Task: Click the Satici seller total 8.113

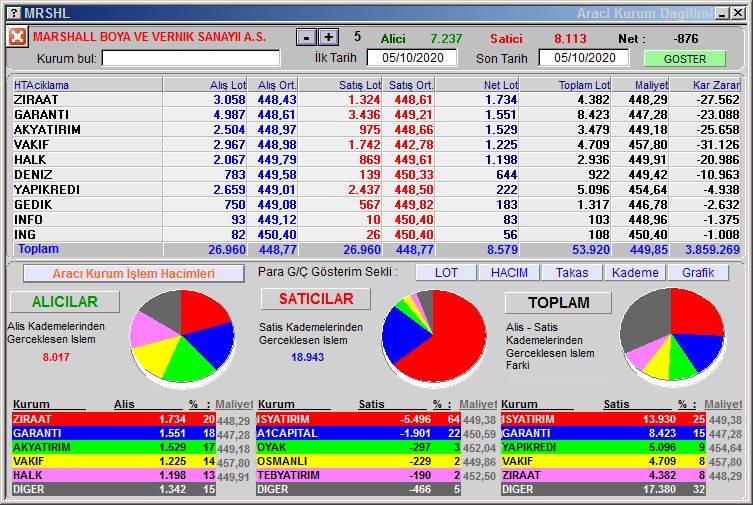Action: point(570,38)
